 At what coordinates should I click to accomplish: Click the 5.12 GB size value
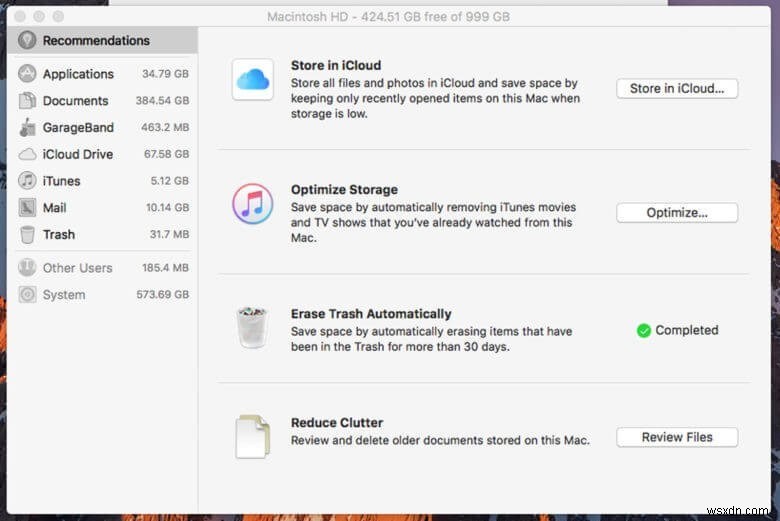170,181
